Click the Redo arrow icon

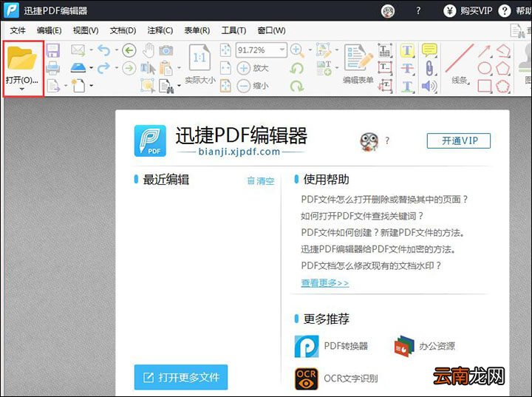point(104,68)
